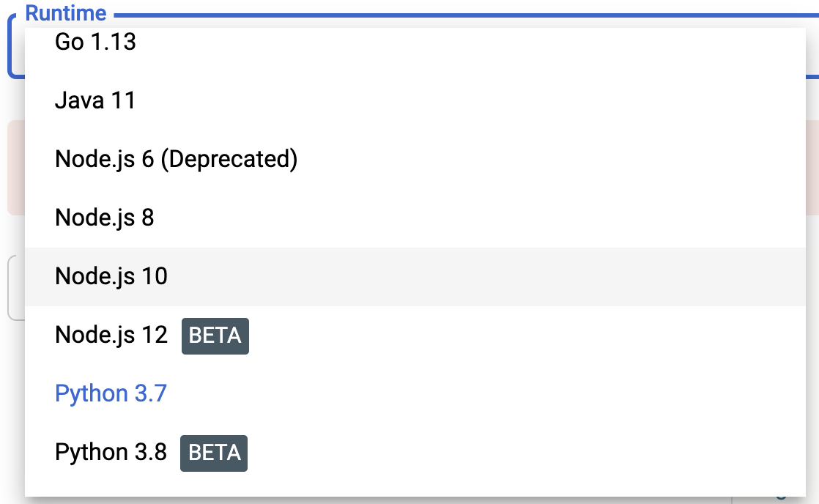Image resolution: width=819 pixels, height=504 pixels.
Task: Click the "(Deprecated)" text on Node.js 6
Action: tap(229, 159)
